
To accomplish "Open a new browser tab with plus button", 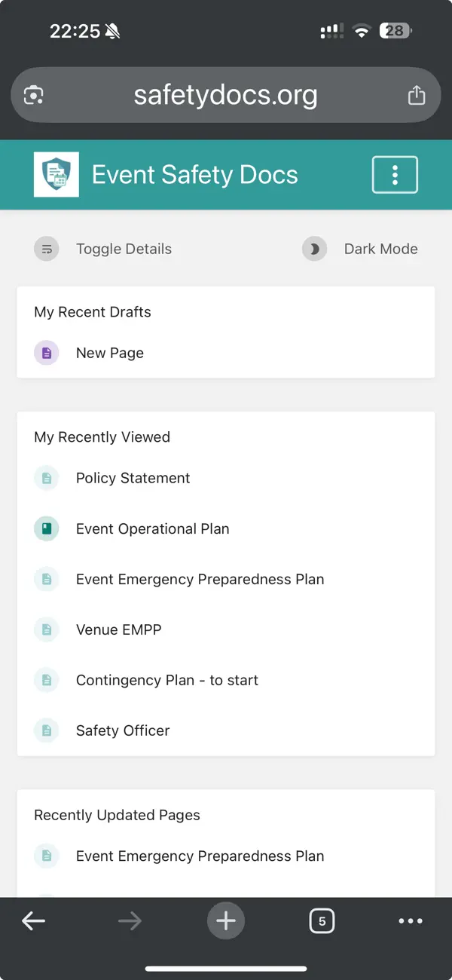I will [226, 921].
